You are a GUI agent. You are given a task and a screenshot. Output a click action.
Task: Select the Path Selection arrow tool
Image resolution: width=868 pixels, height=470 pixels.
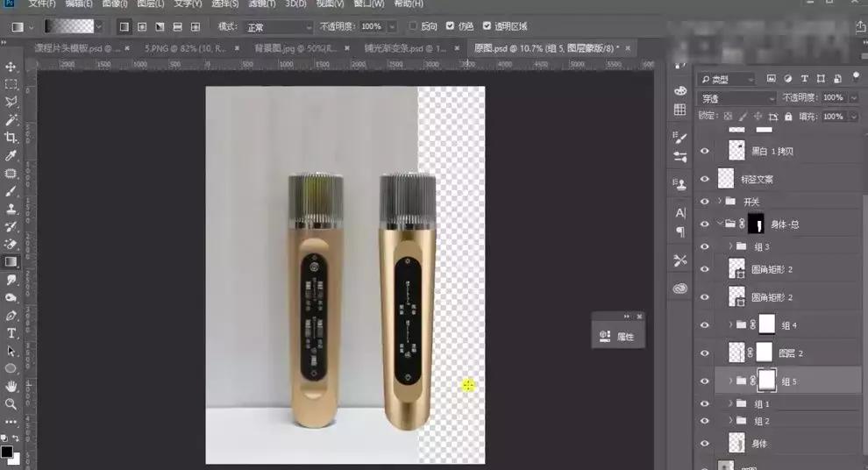point(11,351)
